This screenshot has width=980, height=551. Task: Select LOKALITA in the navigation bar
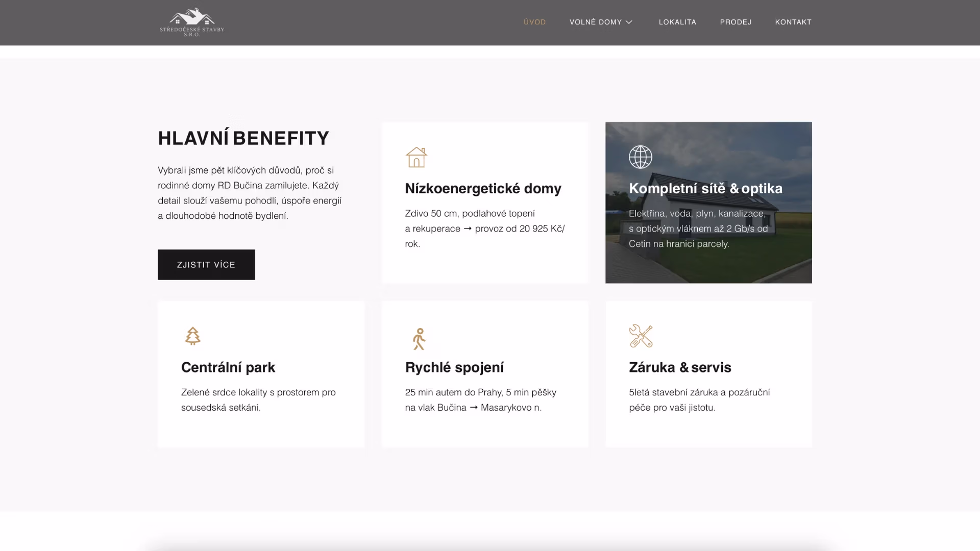[677, 22]
